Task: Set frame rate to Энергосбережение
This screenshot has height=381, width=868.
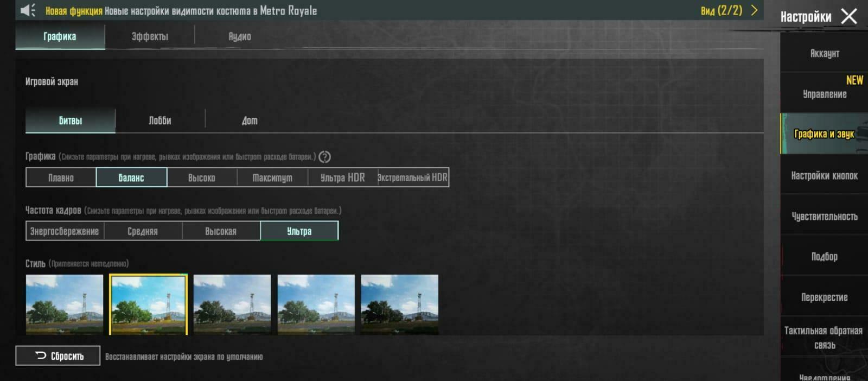Action: 65,231
